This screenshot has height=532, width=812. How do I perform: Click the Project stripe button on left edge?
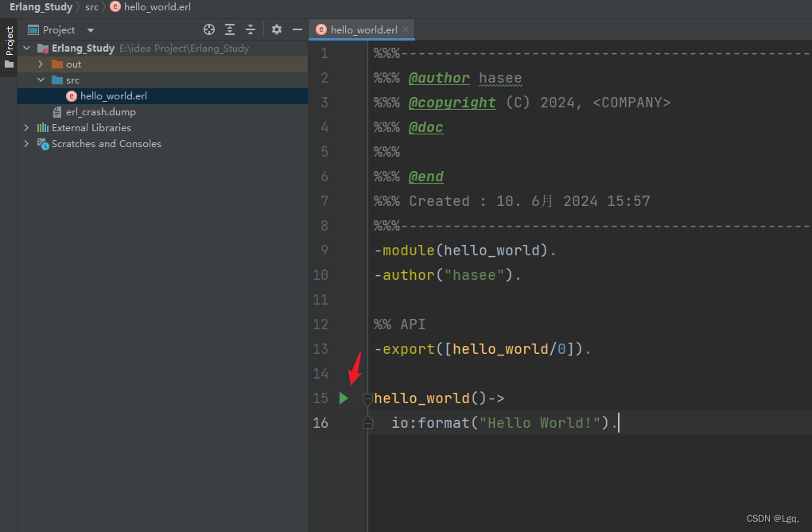8,40
